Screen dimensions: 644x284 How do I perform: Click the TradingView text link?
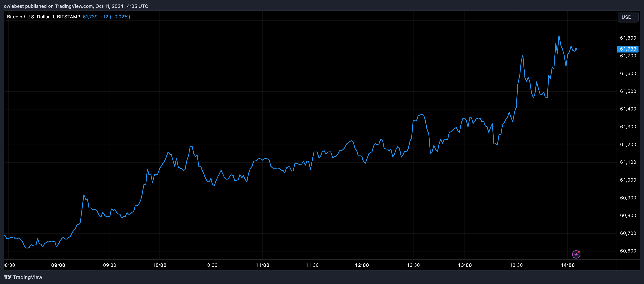pos(27,277)
